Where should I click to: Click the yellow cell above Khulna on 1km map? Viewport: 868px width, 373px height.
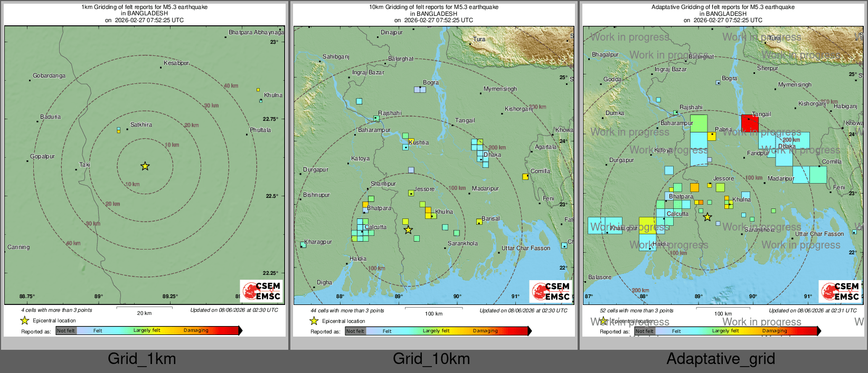258,90
